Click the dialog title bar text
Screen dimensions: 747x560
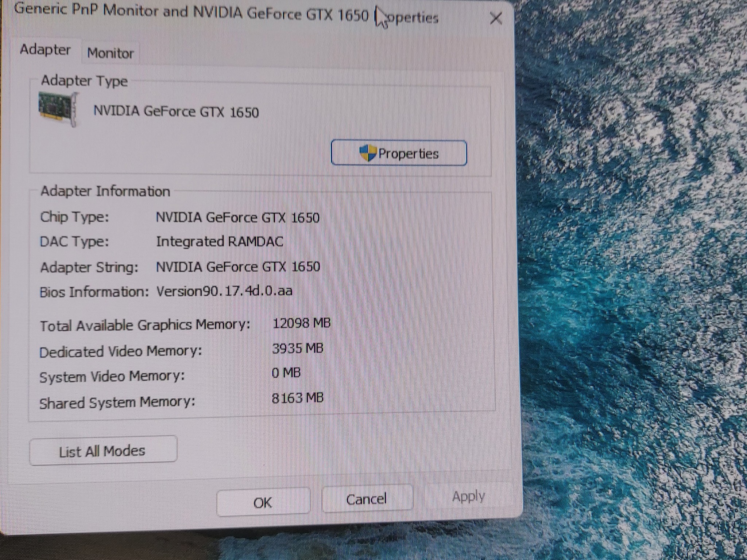[226, 14]
